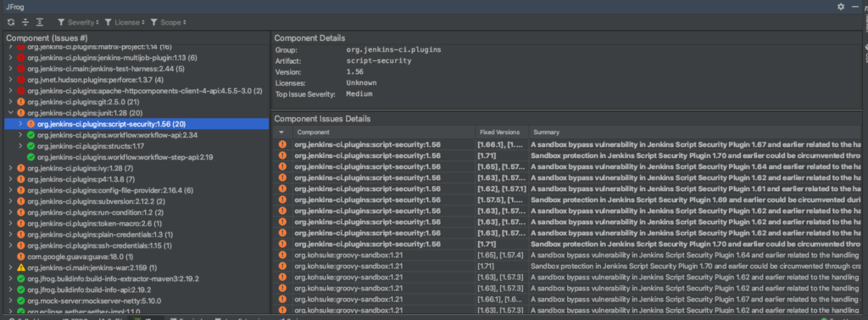Open the JFrog panel settings gear

pos(841,6)
